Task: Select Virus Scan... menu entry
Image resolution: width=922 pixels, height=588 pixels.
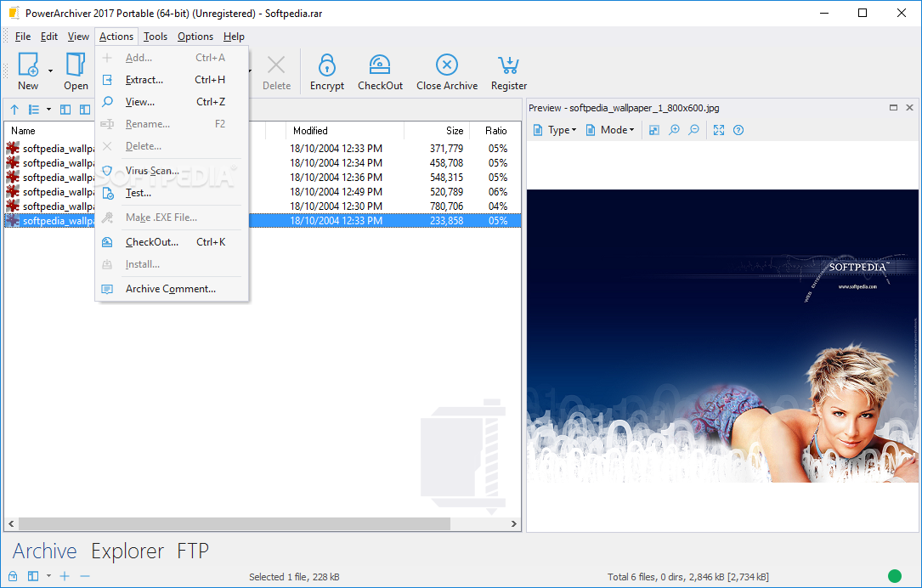Action: [171, 171]
